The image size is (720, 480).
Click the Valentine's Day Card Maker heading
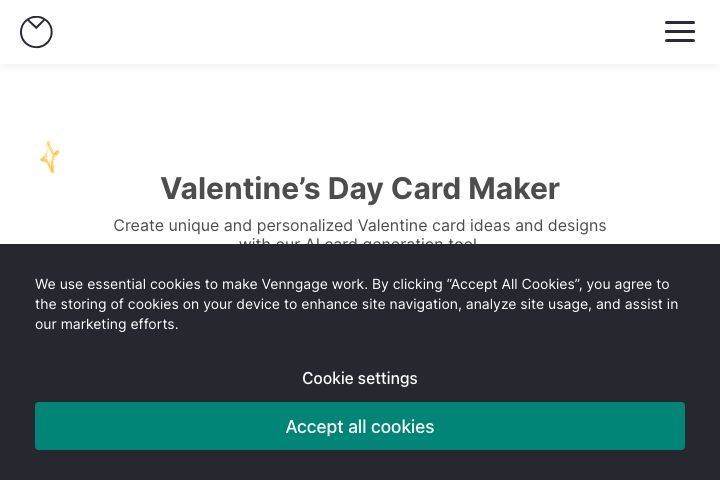click(x=360, y=188)
